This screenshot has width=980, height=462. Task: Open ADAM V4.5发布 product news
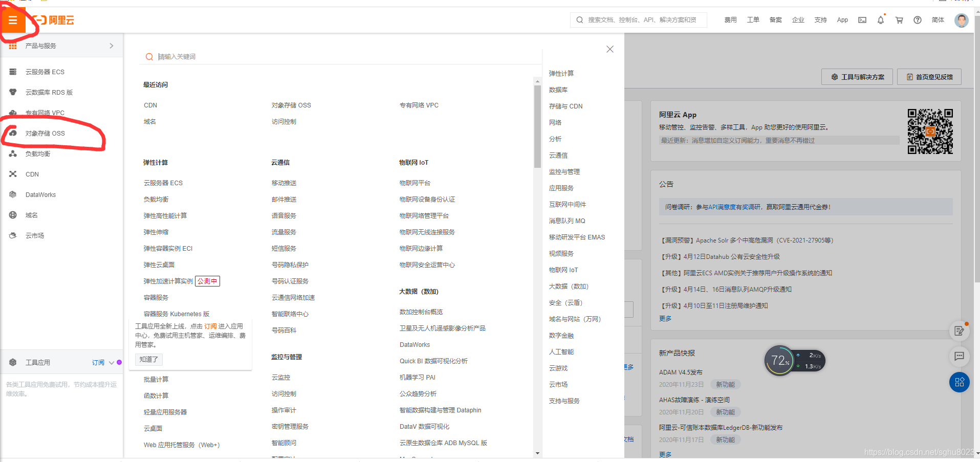click(681, 372)
